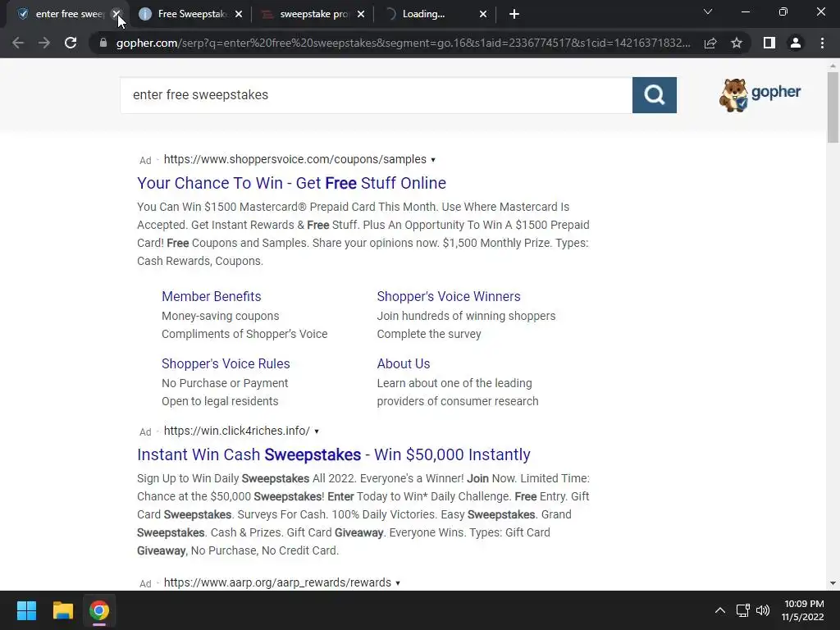Click the aarp.org/aarp_rewards URL text

(x=277, y=582)
